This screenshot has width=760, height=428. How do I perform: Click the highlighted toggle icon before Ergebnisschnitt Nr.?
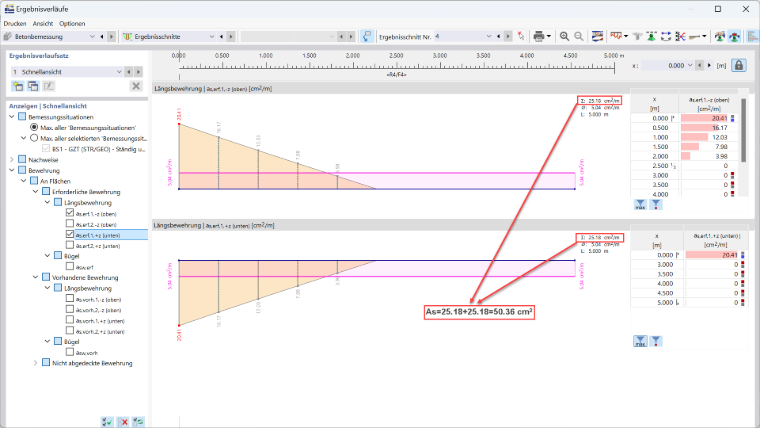(x=367, y=36)
